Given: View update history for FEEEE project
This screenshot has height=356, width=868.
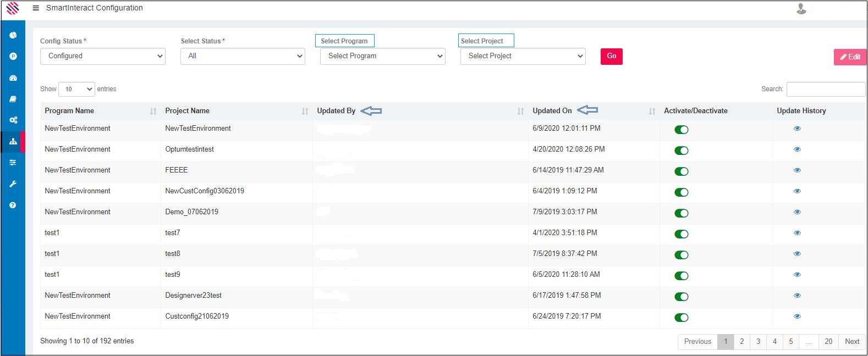Looking at the screenshot, I should [797, 170].
